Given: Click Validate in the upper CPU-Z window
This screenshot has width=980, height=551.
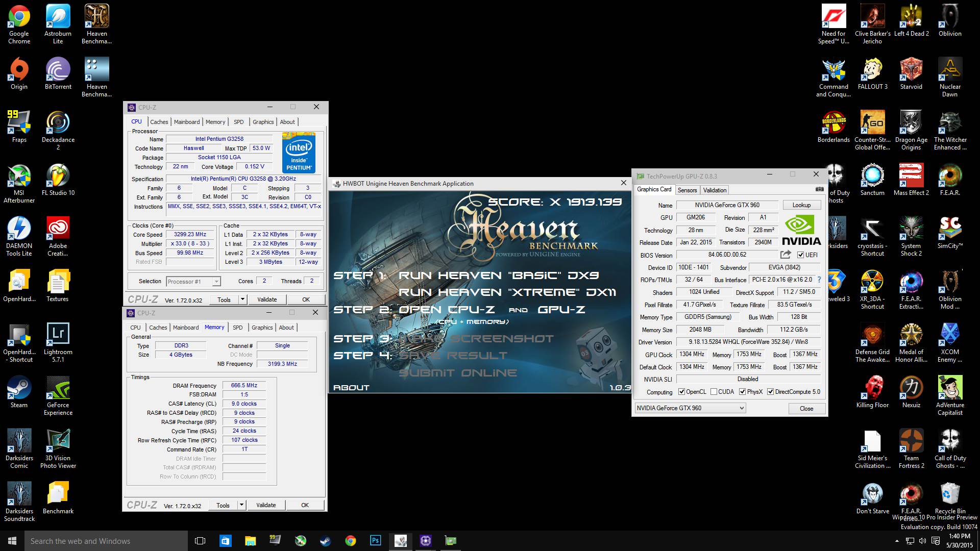Looking at the screenshot, I should coord(267,299).
